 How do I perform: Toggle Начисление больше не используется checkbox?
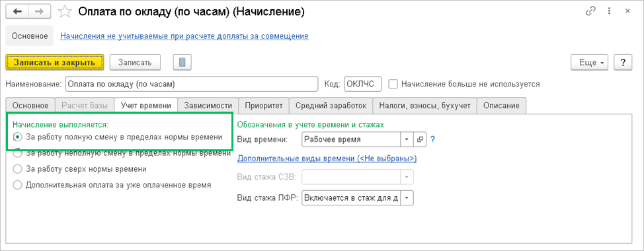[393, 84]
